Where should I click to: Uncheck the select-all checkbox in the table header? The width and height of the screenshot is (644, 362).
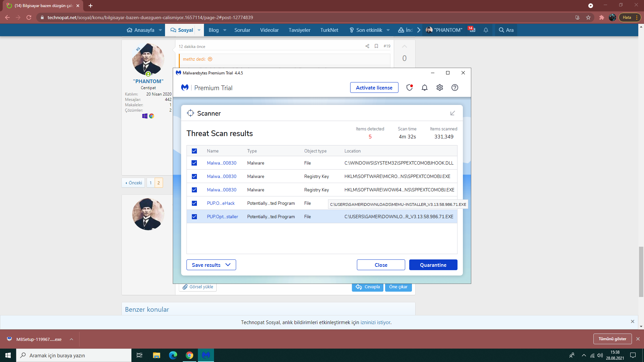(x=194, y=151)
